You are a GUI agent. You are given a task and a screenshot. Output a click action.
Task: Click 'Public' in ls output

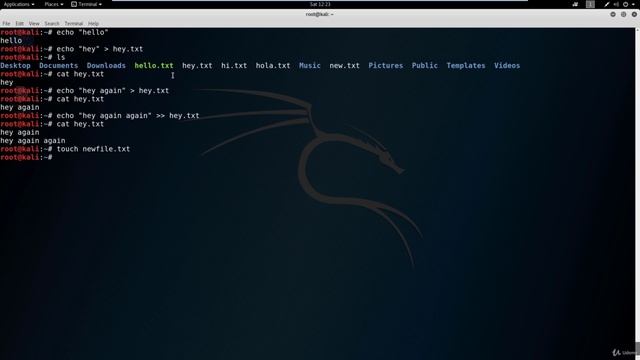point(424,66)
